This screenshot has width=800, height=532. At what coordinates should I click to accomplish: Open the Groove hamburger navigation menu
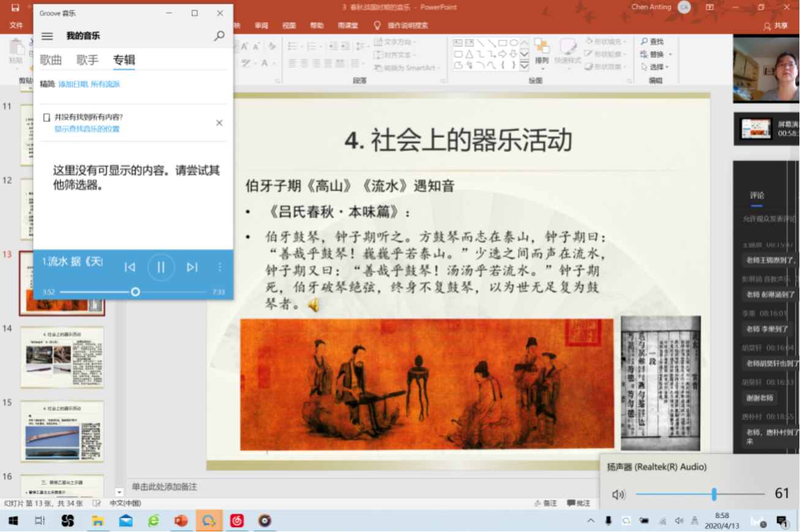pos(47,36)
